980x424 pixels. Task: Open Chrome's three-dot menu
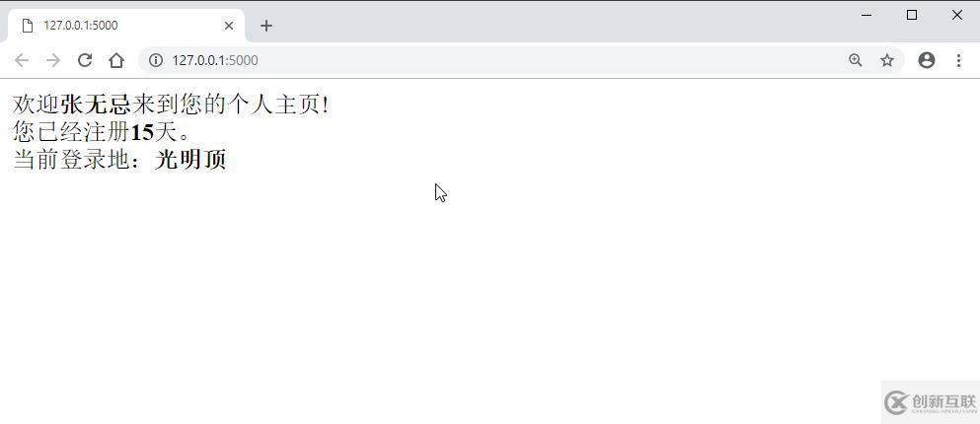point(958,60)
